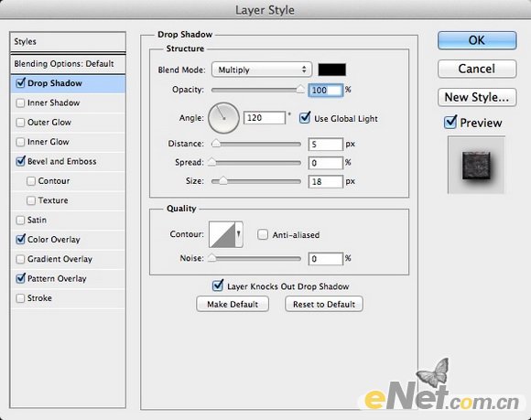Click the angle dial control
The width and height of the screenshot is (531, 420).
coord(223,118)
